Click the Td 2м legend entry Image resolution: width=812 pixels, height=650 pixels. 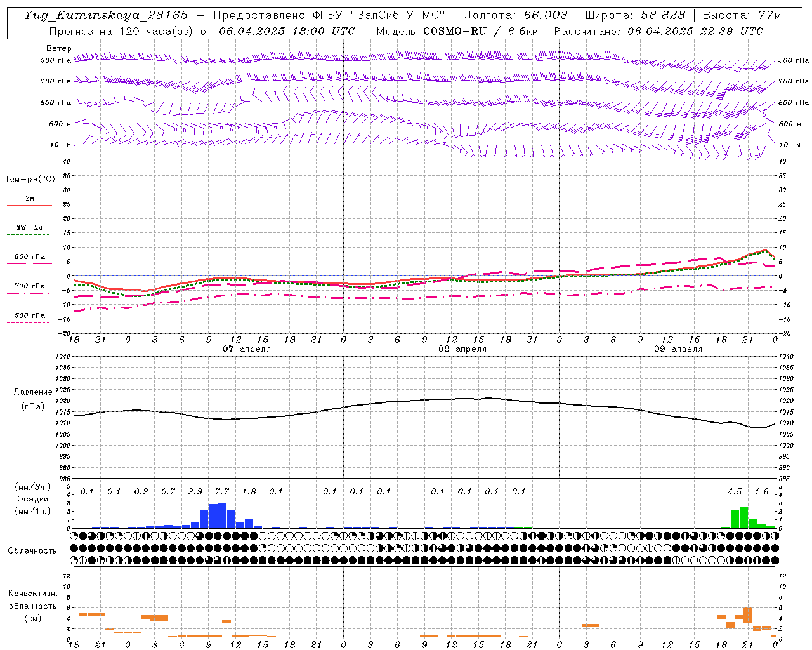[29, 227]
